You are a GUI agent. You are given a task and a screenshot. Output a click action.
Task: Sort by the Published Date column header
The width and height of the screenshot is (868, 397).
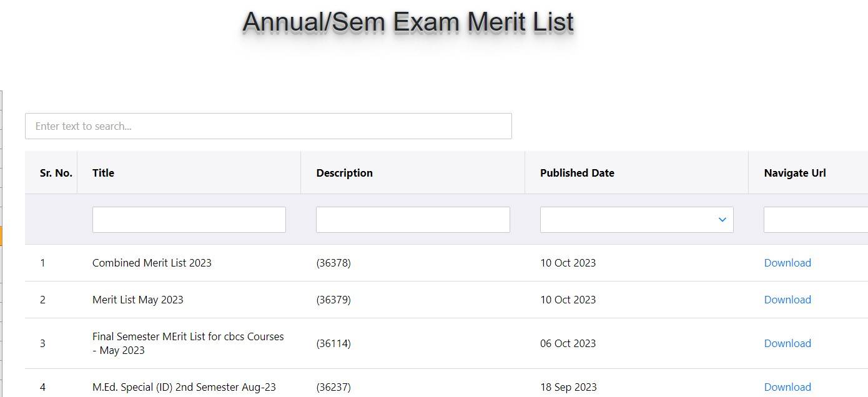click(x=577, y=173)
